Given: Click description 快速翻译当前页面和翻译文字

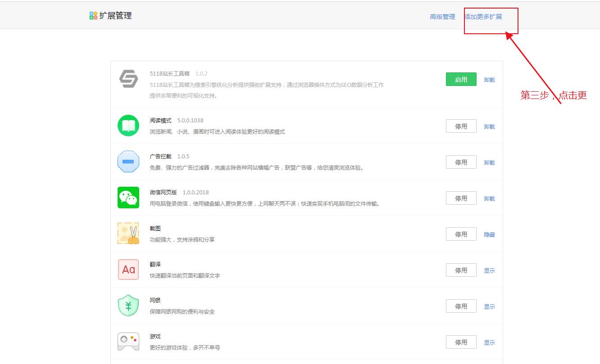Looking at the screenshot, I should point(185,275).
